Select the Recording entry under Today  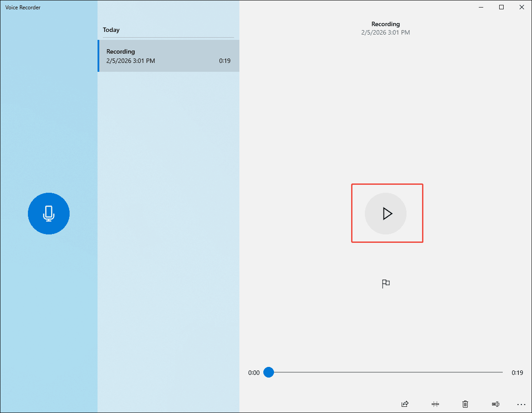pyautogui.click(x=168, y=56)
